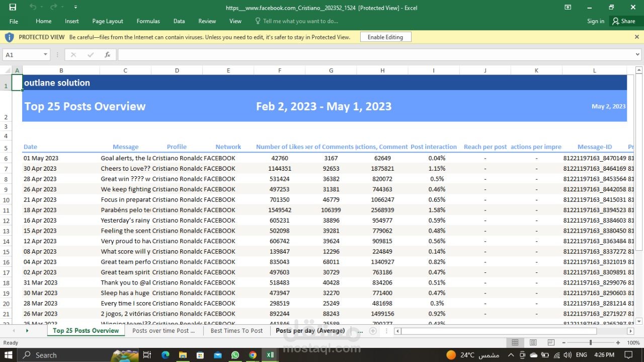
Task: Select the cell with date 04 Apr 2023
Action: (x=61, y=262)
